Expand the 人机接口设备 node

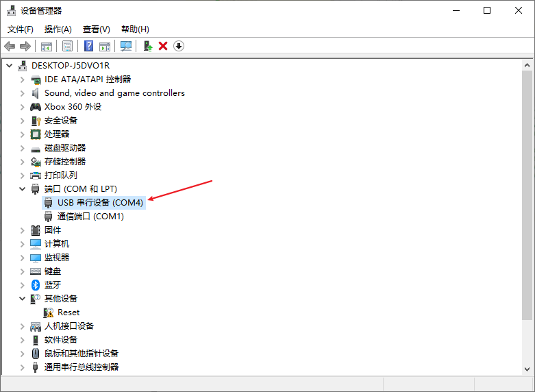23,326
